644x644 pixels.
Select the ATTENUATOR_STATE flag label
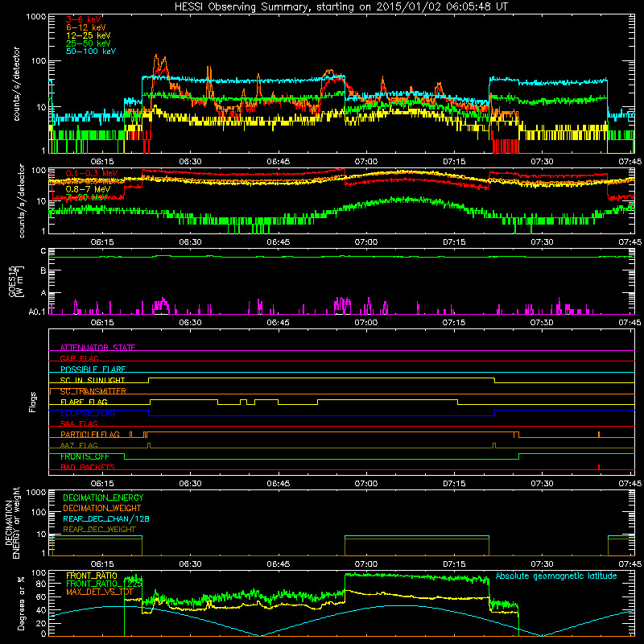tap(97, 348)
